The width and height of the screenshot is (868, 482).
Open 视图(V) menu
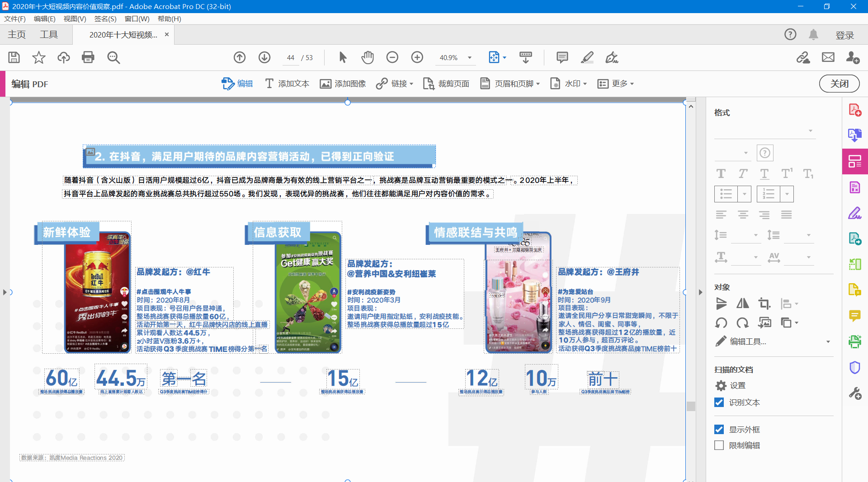[x=75, y=19]
